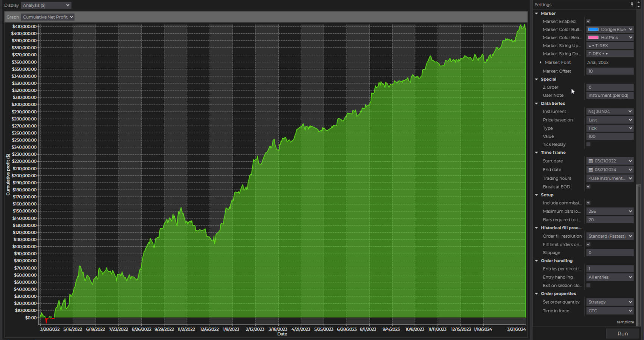Image resolution: width=644 pixels, height=340 pixels.
Task: Click the calendar icon beside Start date
Action: tap(591, 161)
